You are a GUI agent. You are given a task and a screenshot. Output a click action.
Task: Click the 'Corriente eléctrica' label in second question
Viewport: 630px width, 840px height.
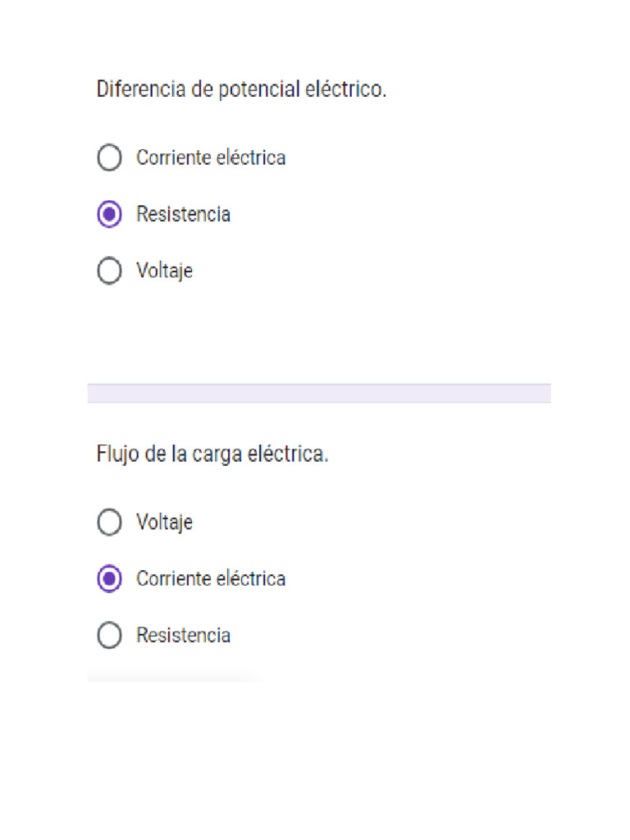(211, 578)
